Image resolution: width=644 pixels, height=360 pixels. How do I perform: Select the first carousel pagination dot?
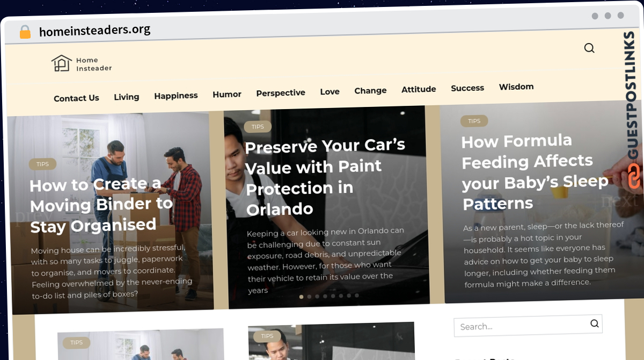pos(301,297)
